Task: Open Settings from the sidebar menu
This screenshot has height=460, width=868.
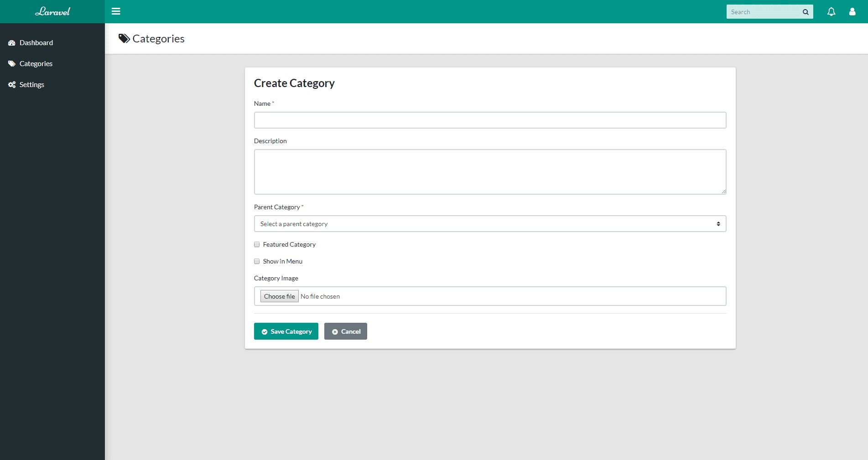Action: (31, 84)
